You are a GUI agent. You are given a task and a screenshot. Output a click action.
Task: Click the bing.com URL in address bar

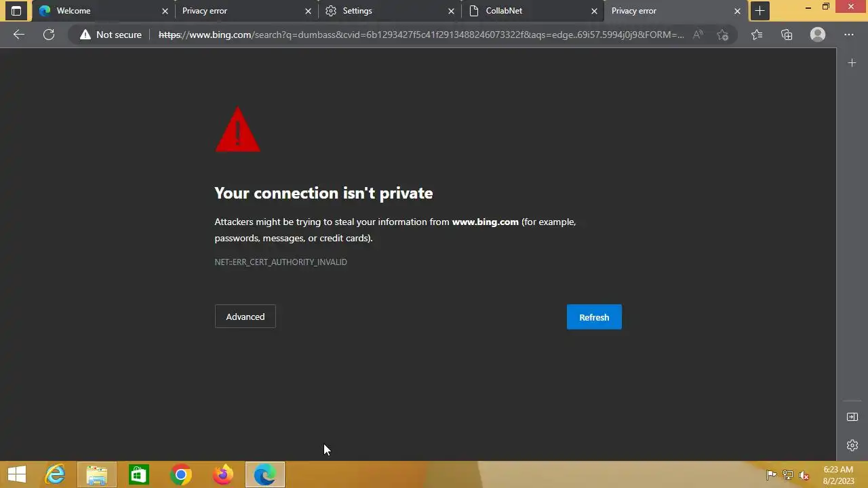point(421,35)
